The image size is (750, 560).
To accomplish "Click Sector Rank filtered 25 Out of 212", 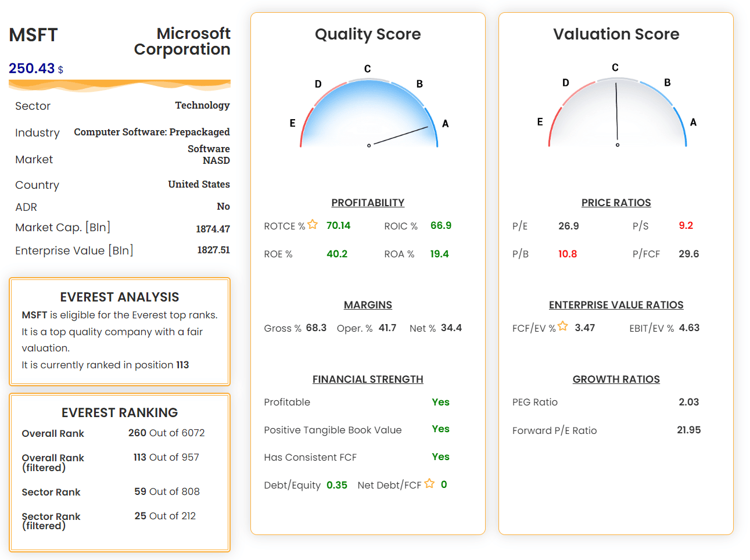I will [165, 516].
